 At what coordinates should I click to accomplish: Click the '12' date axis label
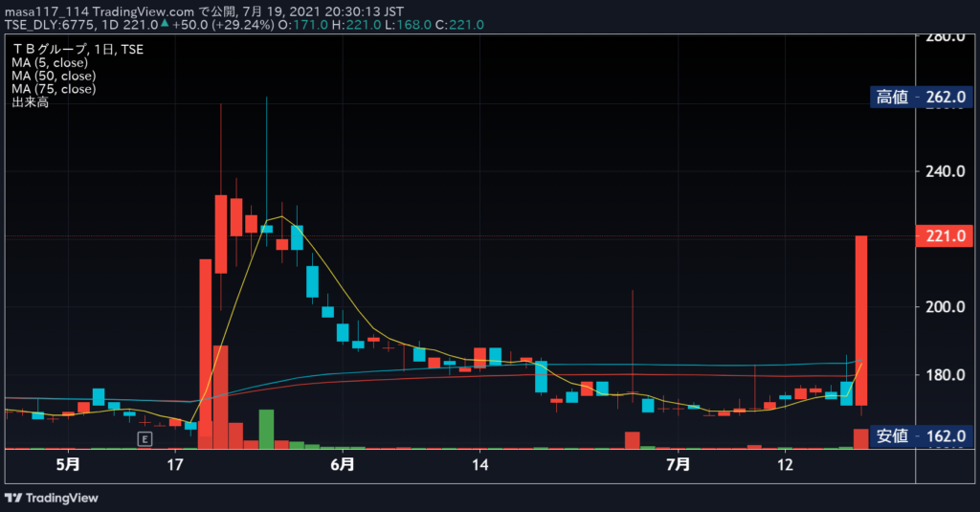(785, 464)
